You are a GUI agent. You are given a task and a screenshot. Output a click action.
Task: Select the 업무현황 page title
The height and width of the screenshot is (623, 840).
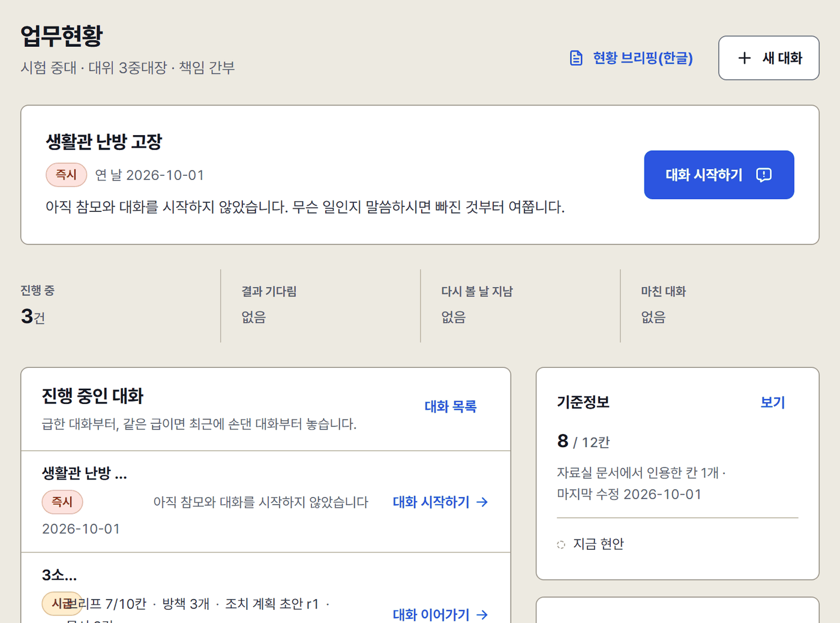coord(62,35)
